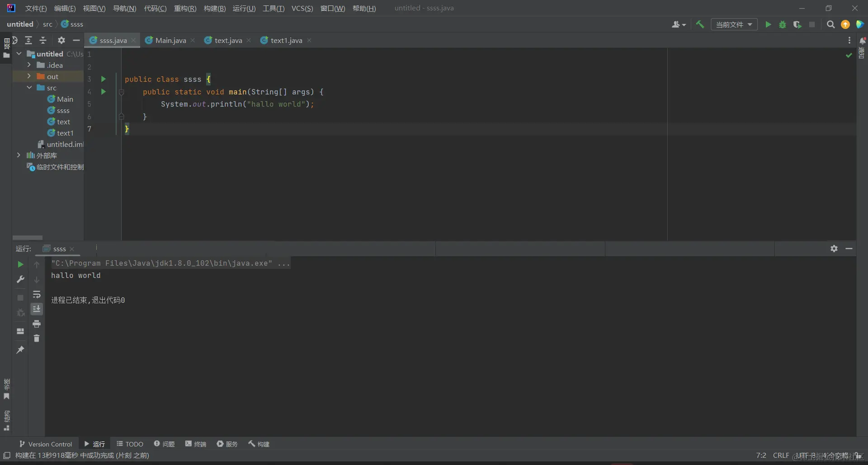Pin the Run tab
The width and height of the screenshot is (868, 465).
[20, 350]
